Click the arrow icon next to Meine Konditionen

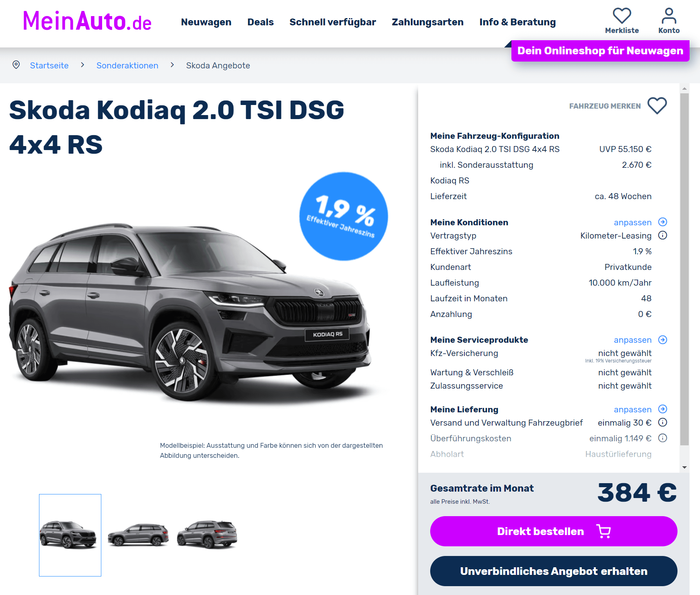coord(663,222)
